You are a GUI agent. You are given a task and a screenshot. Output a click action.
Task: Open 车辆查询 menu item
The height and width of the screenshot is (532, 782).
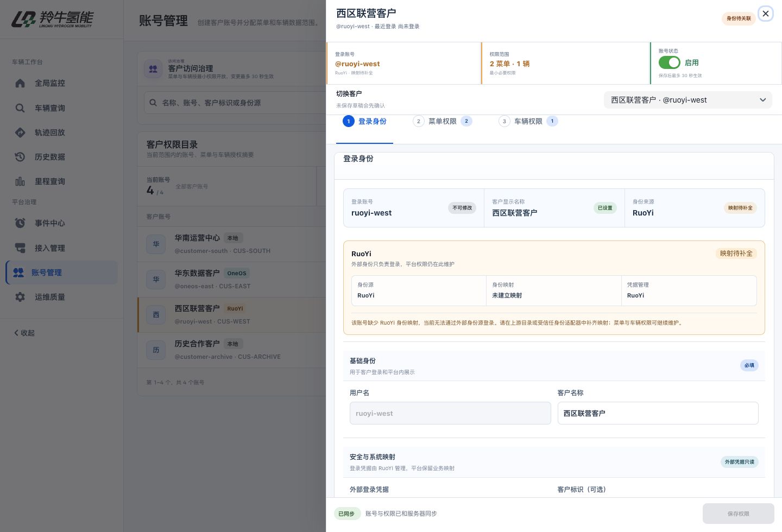[x=62, y=108]
